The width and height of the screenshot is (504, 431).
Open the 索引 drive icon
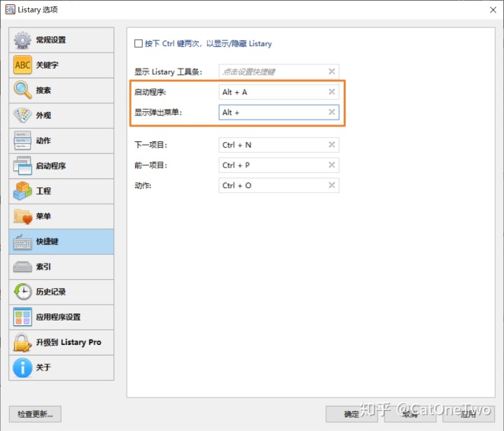tap(22, 267)
